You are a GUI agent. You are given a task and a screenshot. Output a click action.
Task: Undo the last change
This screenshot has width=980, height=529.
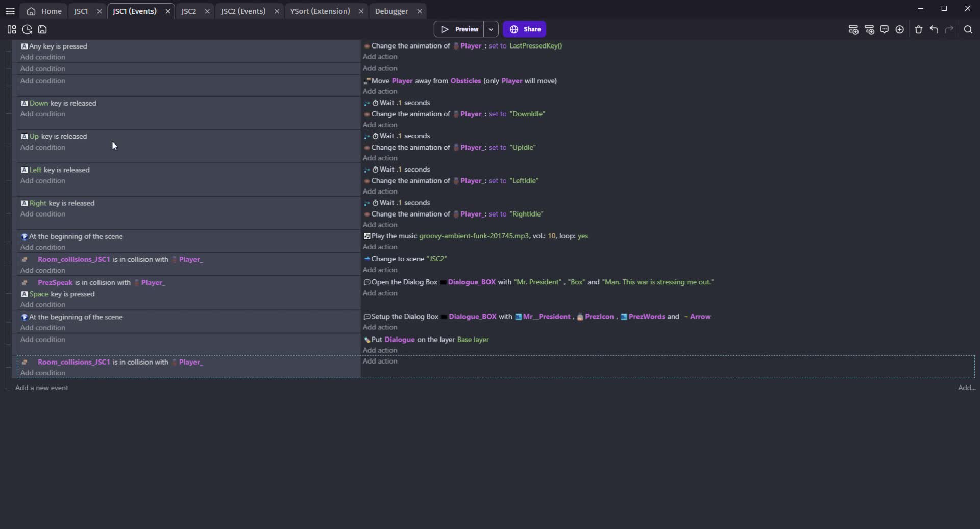click(x=934, y=29)
